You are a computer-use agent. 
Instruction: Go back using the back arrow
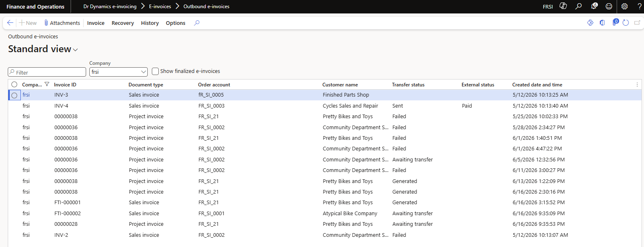point(10,23)
